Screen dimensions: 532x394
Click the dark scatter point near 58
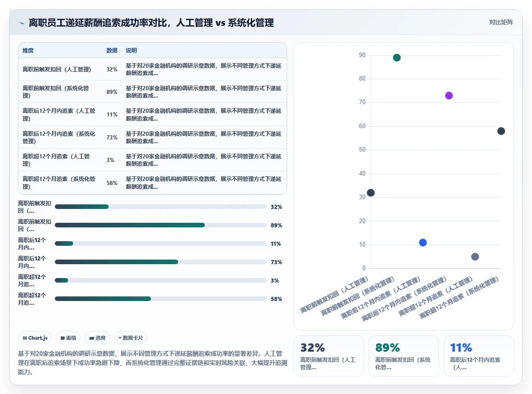(x=501, y=131)
